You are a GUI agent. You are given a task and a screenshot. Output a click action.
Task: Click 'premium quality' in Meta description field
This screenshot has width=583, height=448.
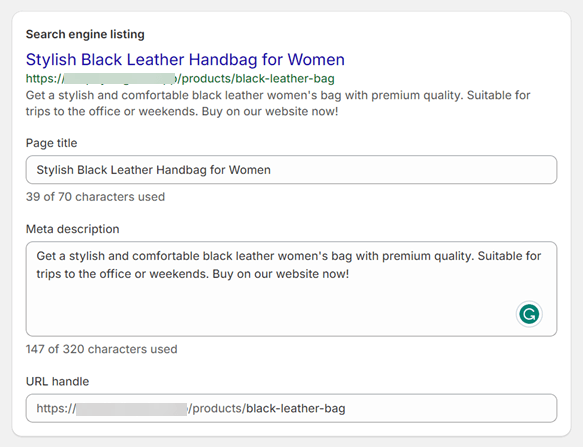tap(426, 256)
